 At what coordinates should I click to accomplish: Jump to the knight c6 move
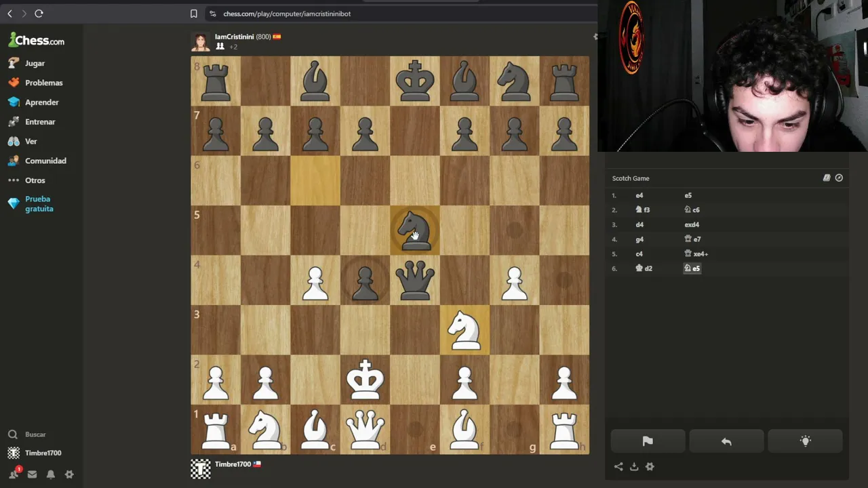pyautogui.click(x=692, y=210)
